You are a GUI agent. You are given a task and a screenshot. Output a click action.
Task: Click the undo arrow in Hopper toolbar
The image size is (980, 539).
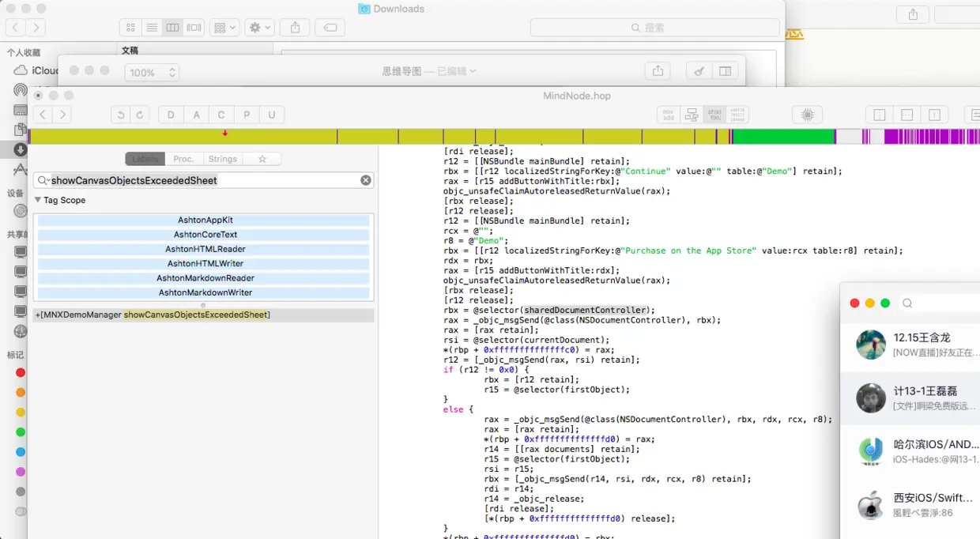(121, 115)
